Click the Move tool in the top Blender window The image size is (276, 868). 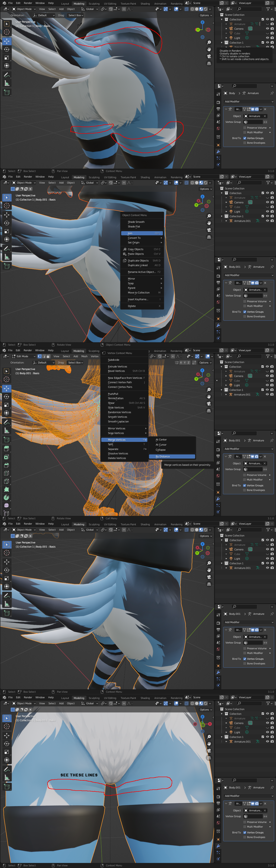pyautogui.click(x=7, y=41)
